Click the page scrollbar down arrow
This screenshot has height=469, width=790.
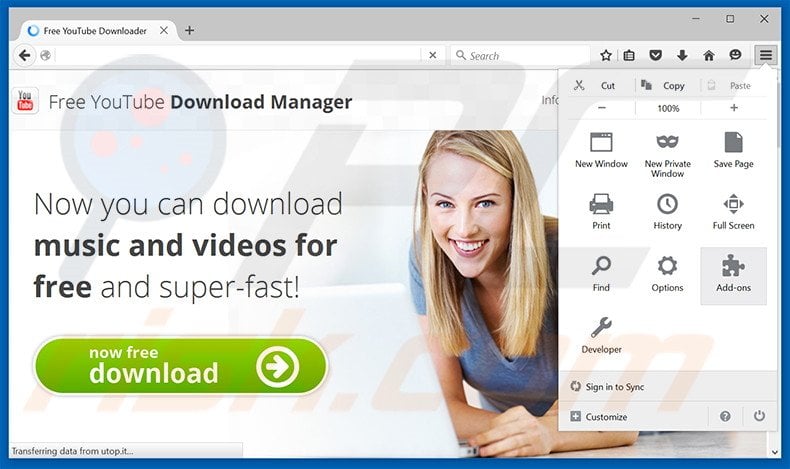tap(775, 452)
